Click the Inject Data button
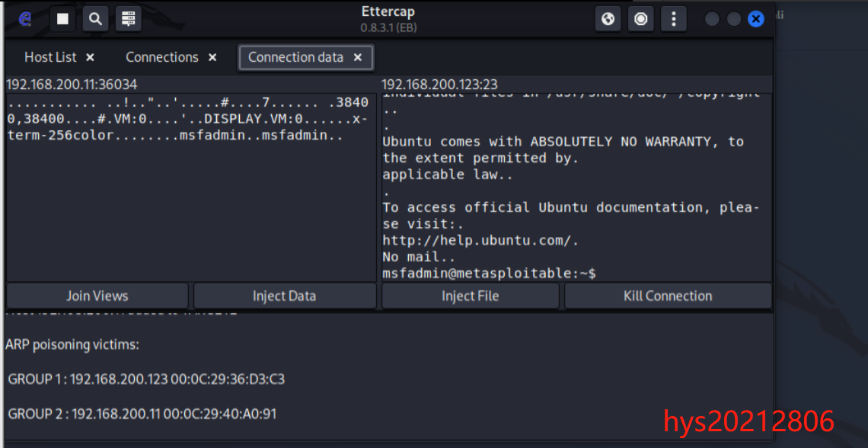The image size is (868, 448). tap(285, 296)
